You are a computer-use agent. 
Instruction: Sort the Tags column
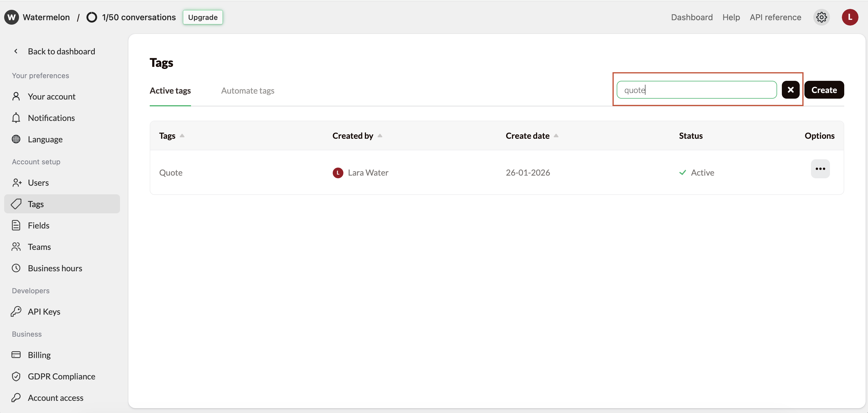pyautogui.click(x=182, y=136)
